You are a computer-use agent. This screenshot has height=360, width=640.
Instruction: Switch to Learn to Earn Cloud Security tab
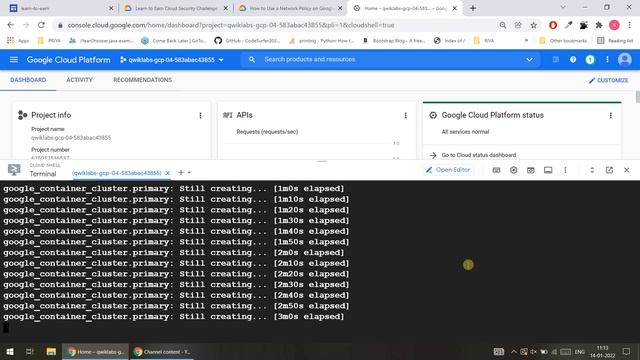tap(176, 8)
